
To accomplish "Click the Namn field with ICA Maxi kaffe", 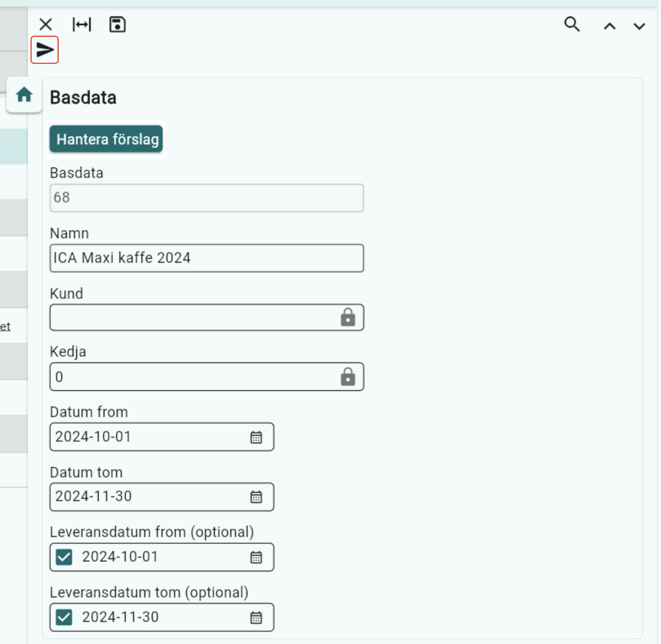I will click(x=206, y=258).
